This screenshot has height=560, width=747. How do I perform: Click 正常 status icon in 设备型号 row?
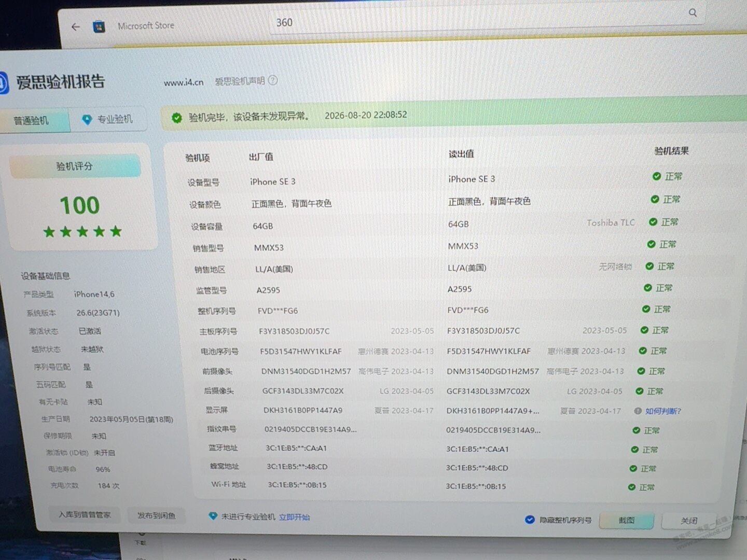coord(657,176)
